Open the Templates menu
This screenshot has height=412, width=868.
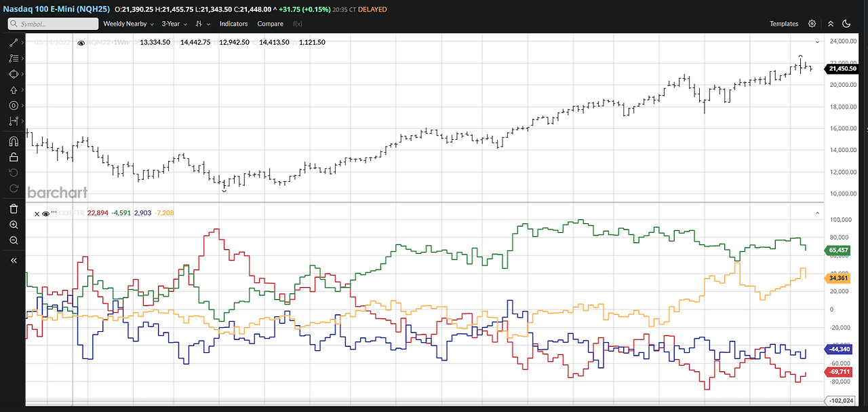(784, 24)
